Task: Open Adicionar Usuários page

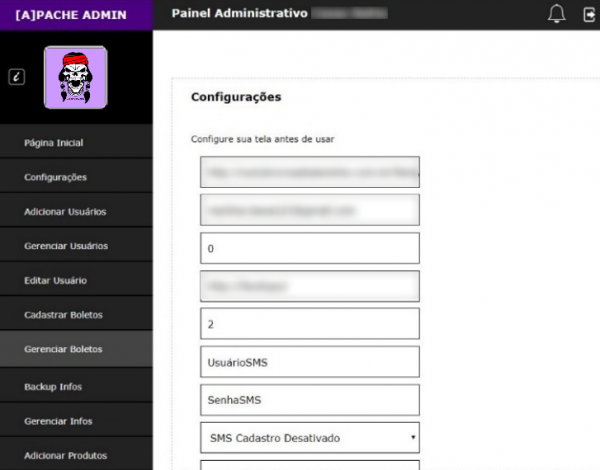Action: pyautogui.click(x=65, y=212)
